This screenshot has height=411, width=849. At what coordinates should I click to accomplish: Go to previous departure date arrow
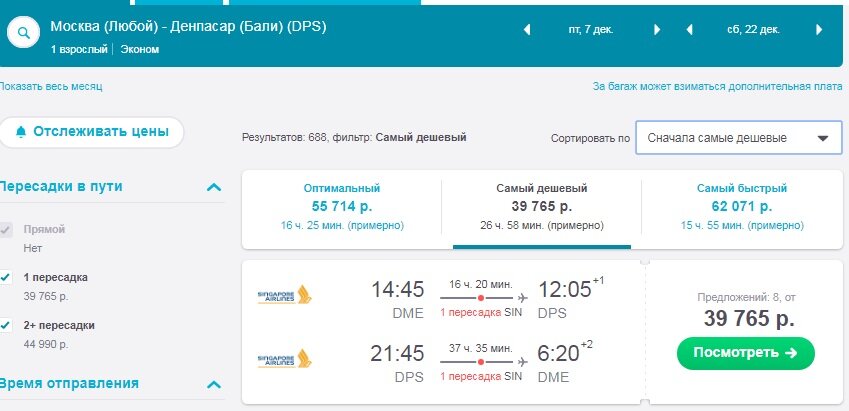[x=526, y=30]
